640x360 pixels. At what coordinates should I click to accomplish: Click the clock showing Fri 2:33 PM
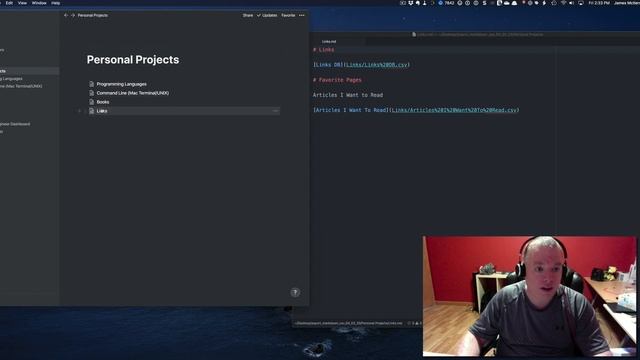(x=599, y=3)
